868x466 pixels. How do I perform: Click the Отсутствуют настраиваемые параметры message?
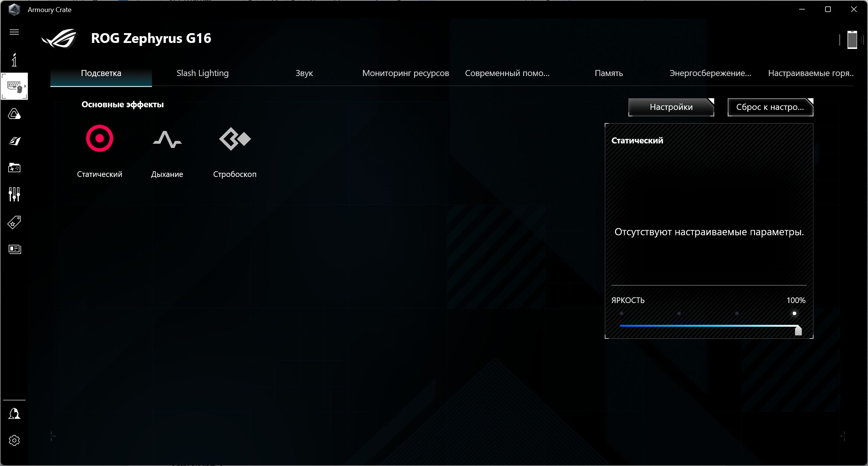coord(709,232)
